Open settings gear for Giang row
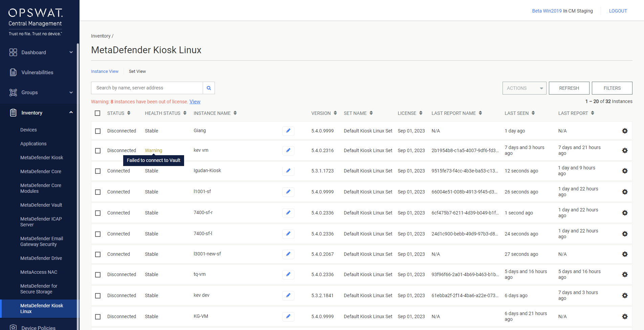This screenshot has height=330, width=644. pos(625,131)
